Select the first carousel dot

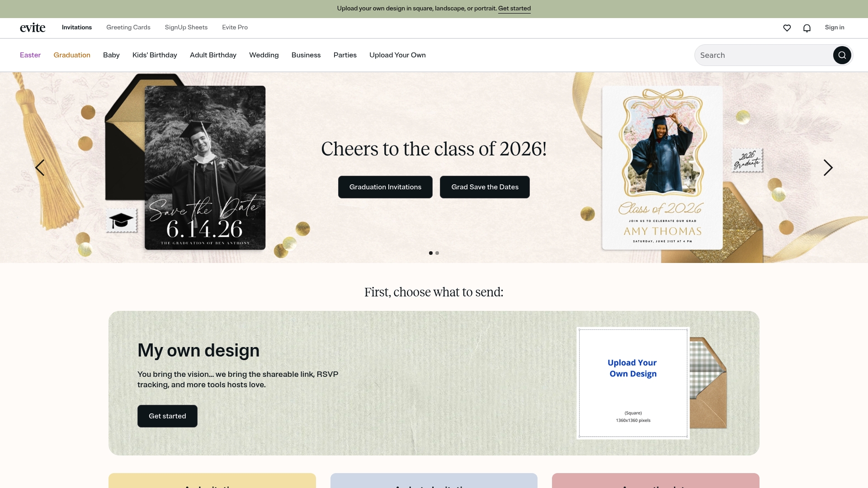tap(430, 253)
